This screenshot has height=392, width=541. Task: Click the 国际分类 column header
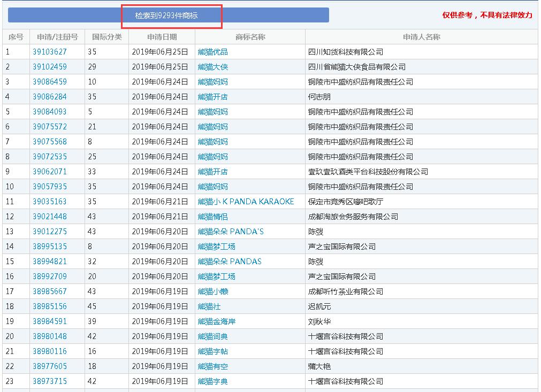point(107,37)
